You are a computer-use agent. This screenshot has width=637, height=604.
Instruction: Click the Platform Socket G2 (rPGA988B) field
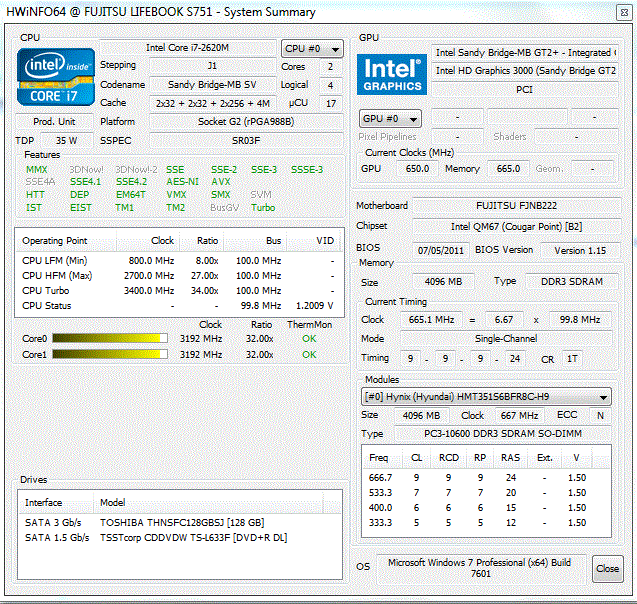[x=246, y=121]
